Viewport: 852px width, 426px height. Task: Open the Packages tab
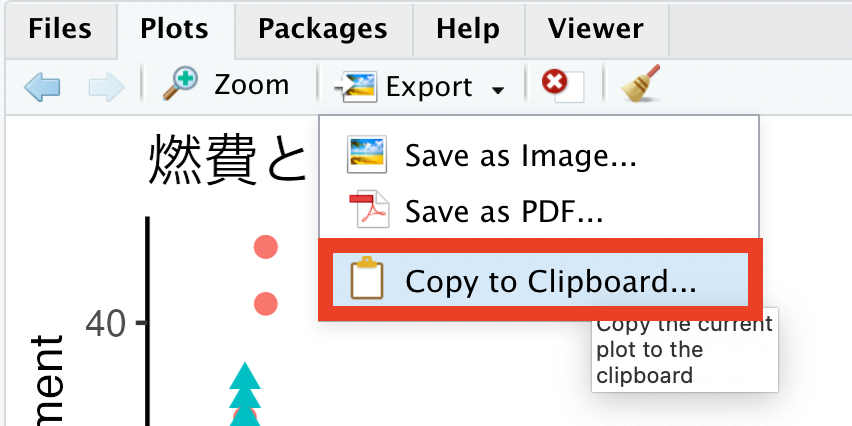pyautogui.click(x=323, y=29)
